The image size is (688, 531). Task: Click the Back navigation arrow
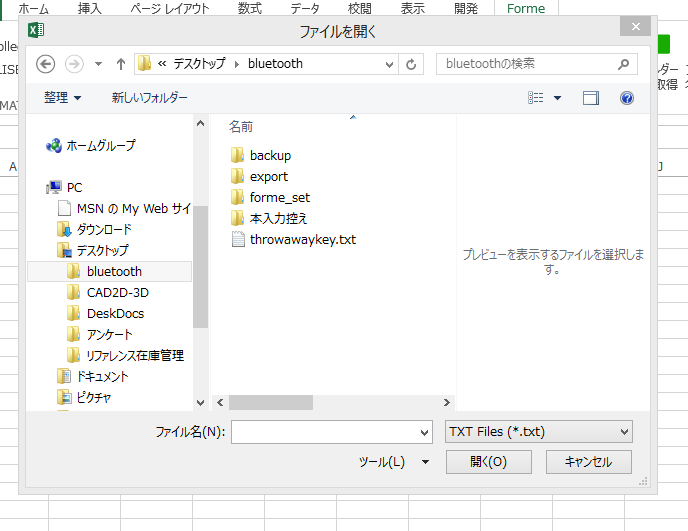pyautogui.click(x=45, y=64)
